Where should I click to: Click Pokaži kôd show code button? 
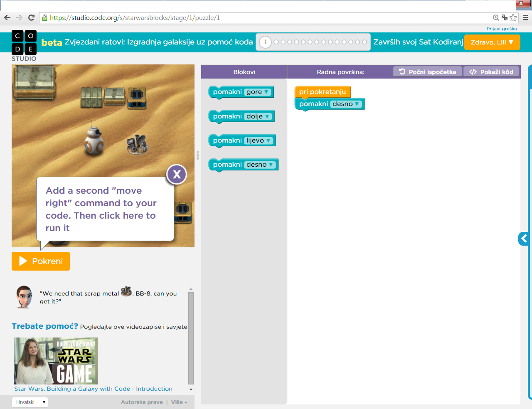(x=491, y=71)
